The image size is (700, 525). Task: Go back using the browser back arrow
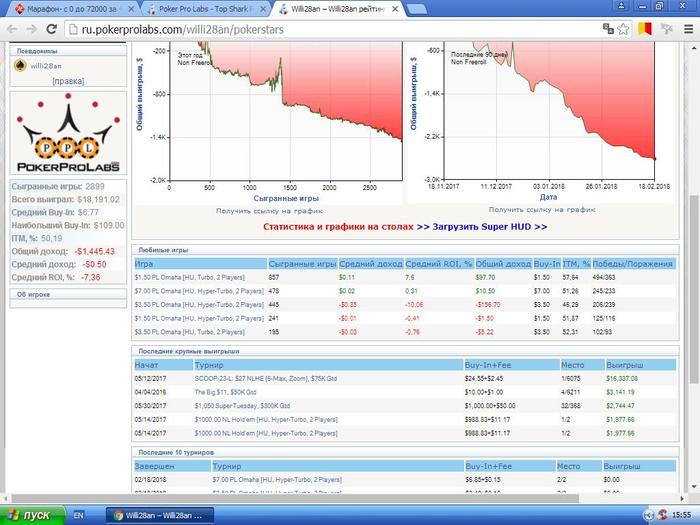click(x=12, y=29)
